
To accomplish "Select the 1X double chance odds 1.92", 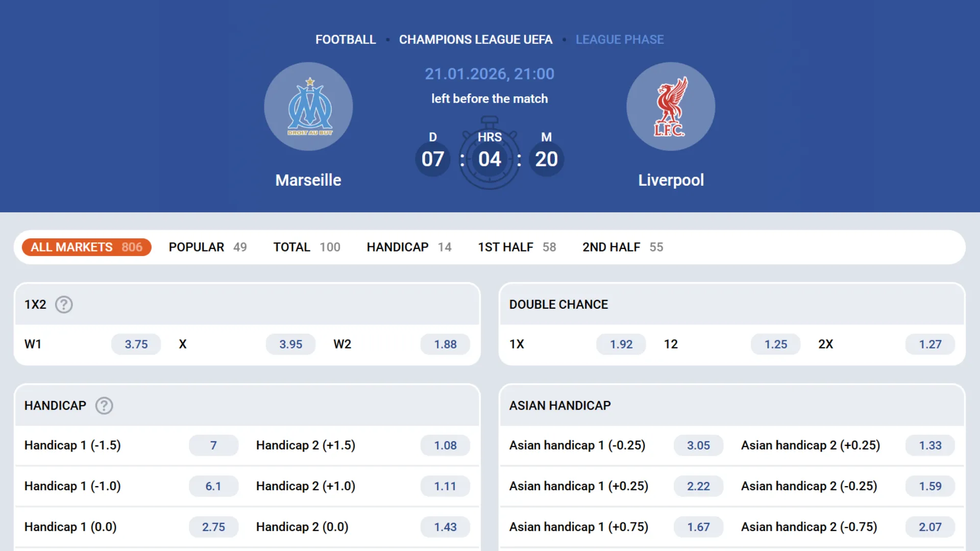I will coord(621,344).
